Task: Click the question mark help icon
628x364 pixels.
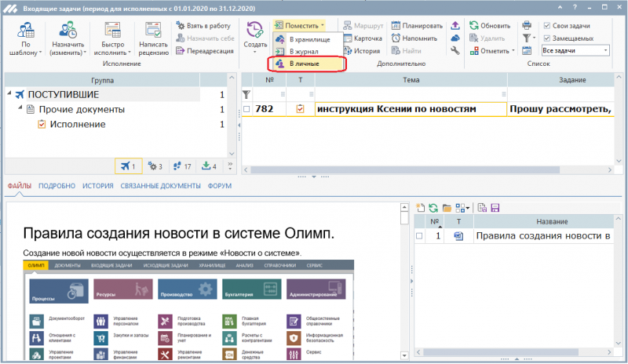Action: pyautogui.click(x=575, y=8)
